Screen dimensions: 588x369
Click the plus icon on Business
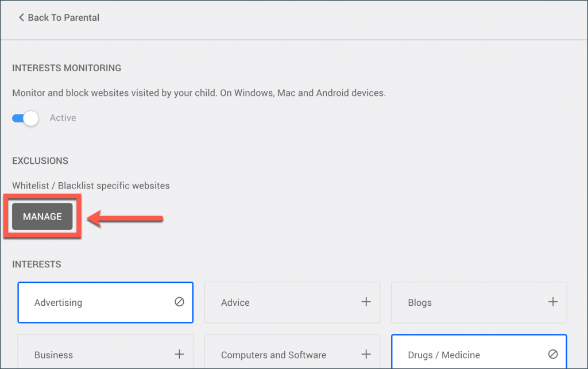(x=179, y=354)
